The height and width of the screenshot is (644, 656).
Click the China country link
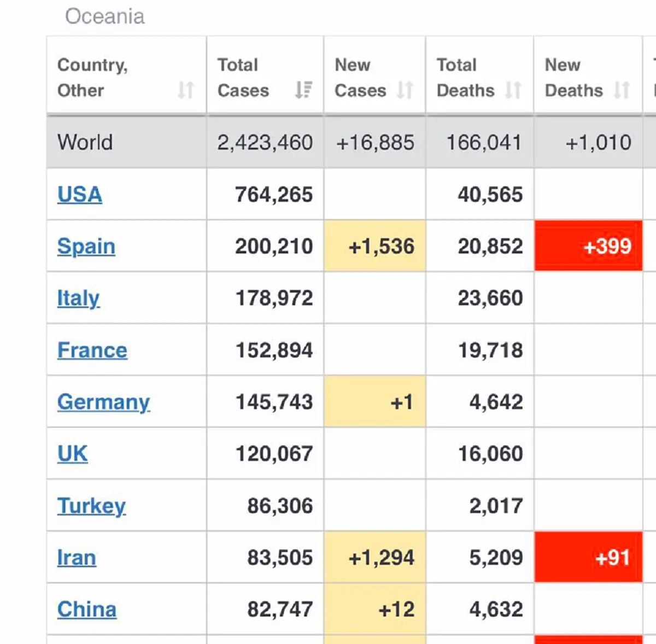tap(87, 610)
